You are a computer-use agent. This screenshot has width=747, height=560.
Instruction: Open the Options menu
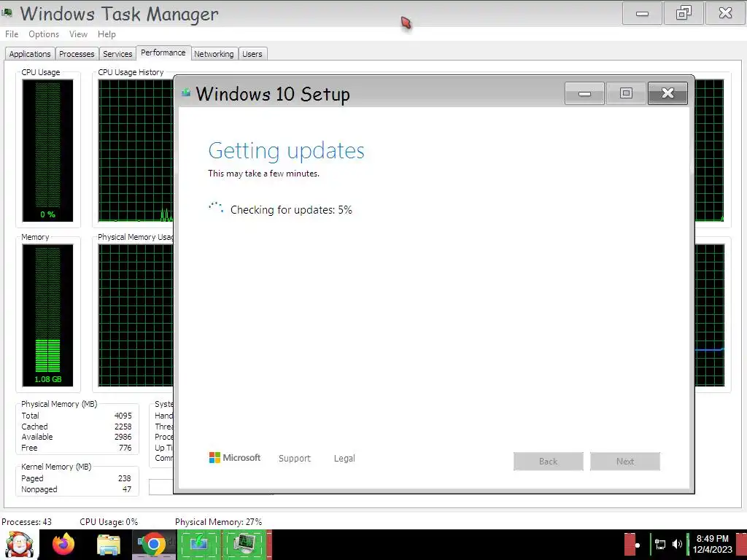(x=44, y=34)
